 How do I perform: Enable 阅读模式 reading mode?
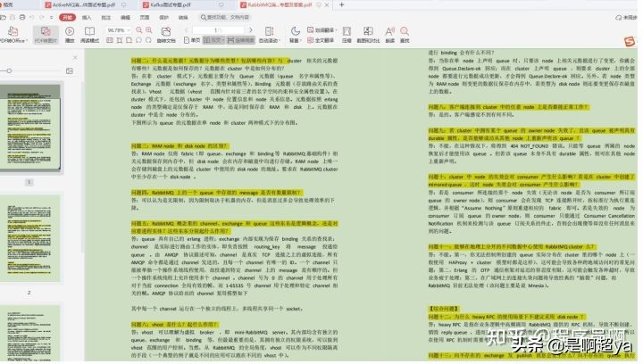(x=89, y=35)
